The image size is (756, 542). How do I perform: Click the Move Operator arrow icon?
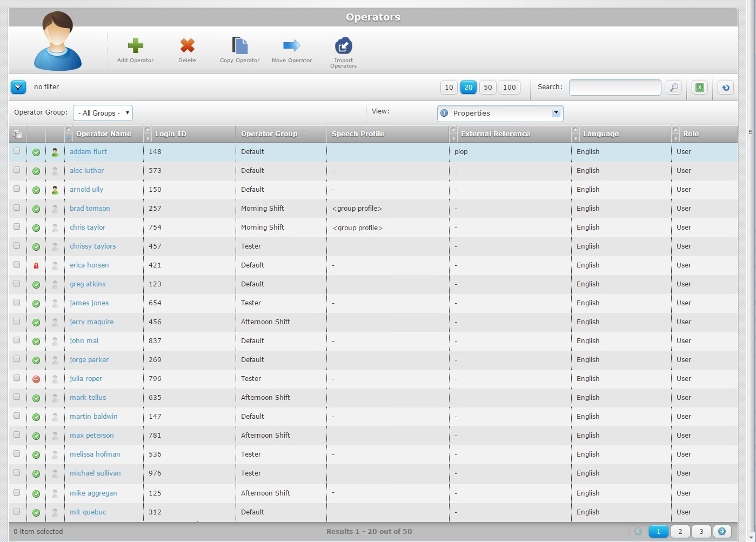click(292, 45)
